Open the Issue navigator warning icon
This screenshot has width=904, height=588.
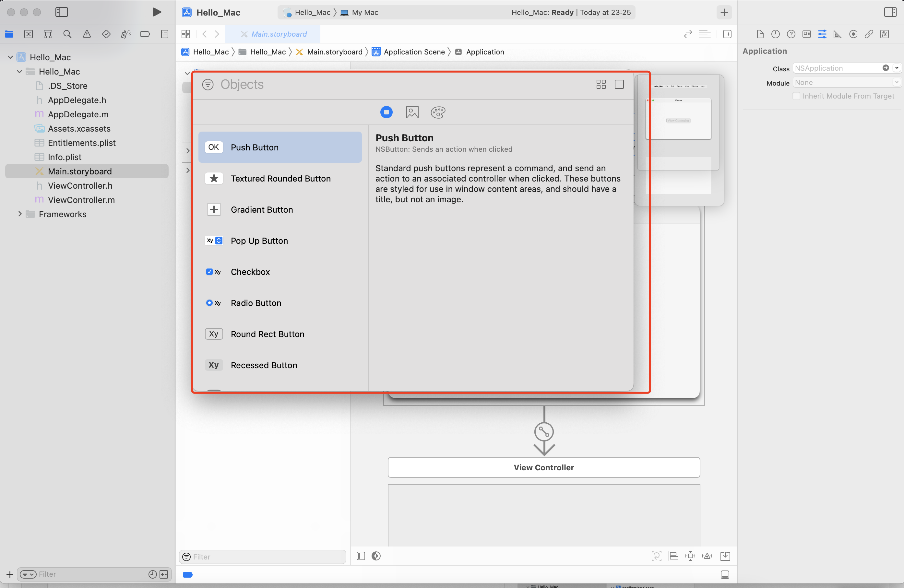point(87,34)
